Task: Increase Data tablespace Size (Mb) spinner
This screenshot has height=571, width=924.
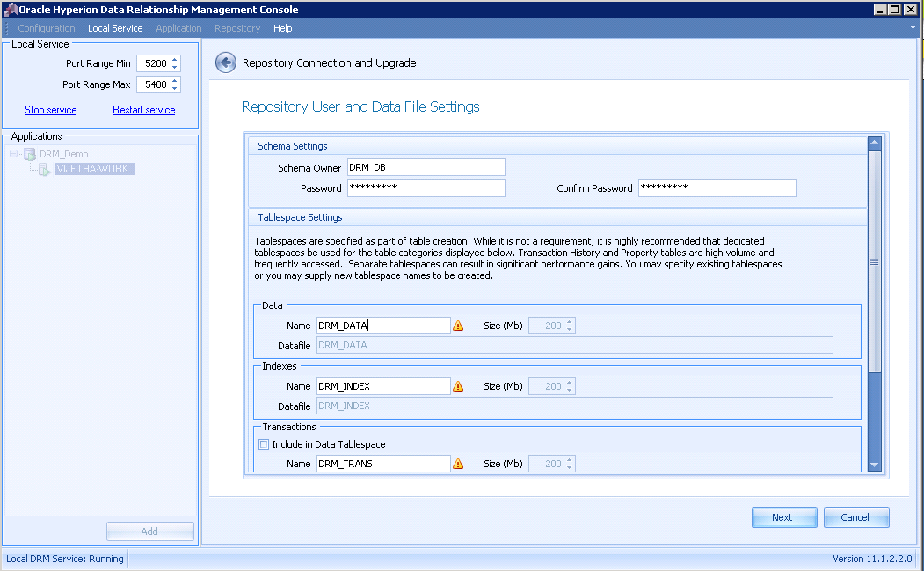Action: [x=569, y=322]
